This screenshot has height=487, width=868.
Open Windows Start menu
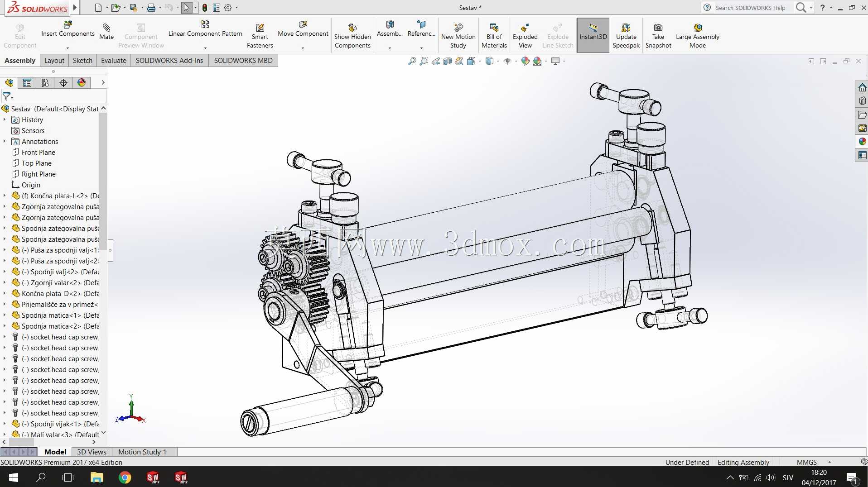tap(14, 477)
